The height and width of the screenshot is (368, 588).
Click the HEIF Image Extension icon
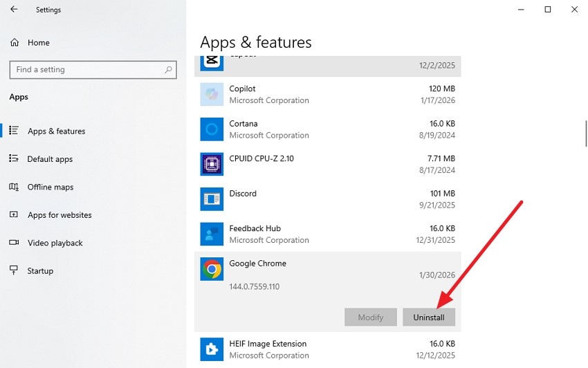click(212, 349)
